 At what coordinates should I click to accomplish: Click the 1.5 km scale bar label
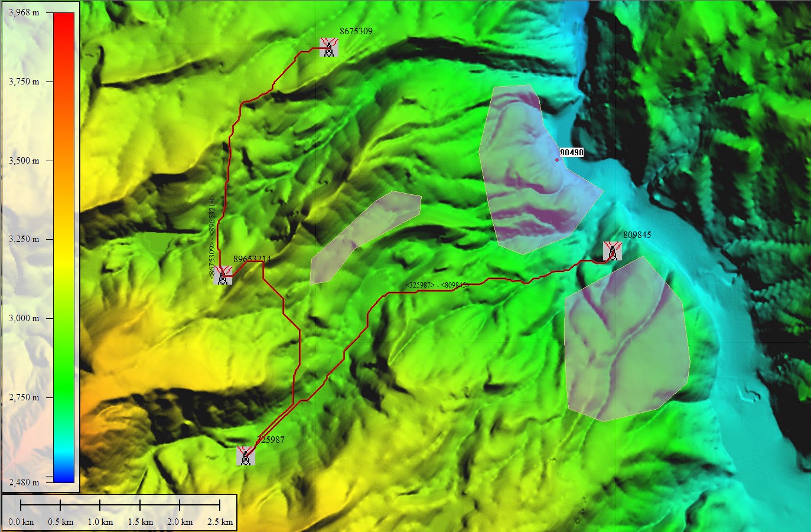click(x=141, y=522)
